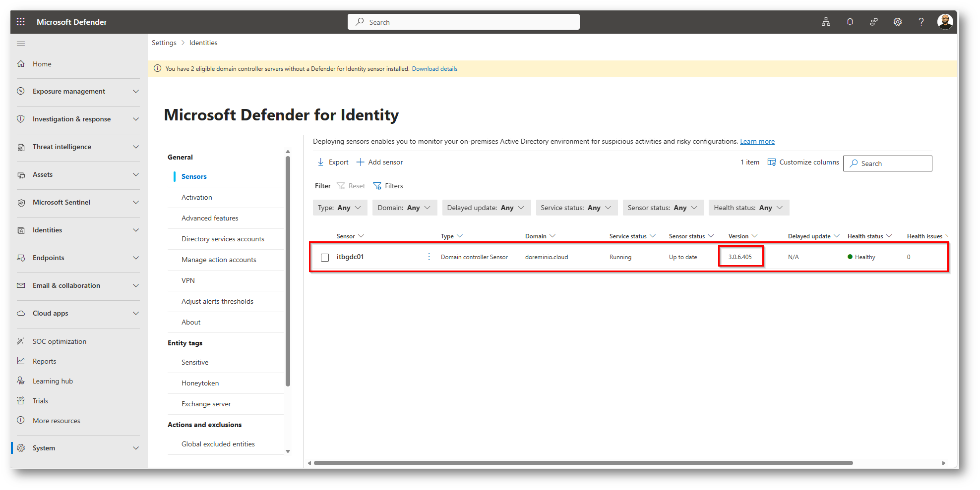Select the itbgdc01 sensor checkbox
This screenshot has width=980, height=490.
(x=325, y=257)
